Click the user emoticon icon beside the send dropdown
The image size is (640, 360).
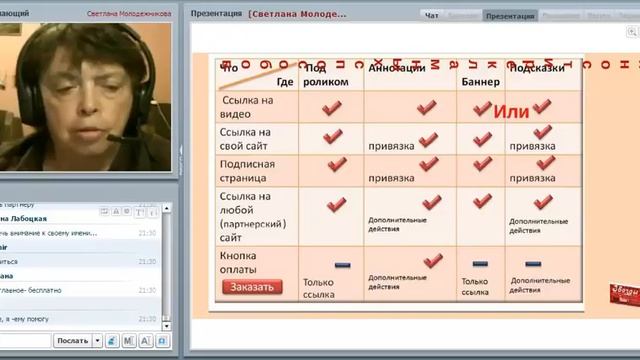pyautogui.click(x=112, y=340)
